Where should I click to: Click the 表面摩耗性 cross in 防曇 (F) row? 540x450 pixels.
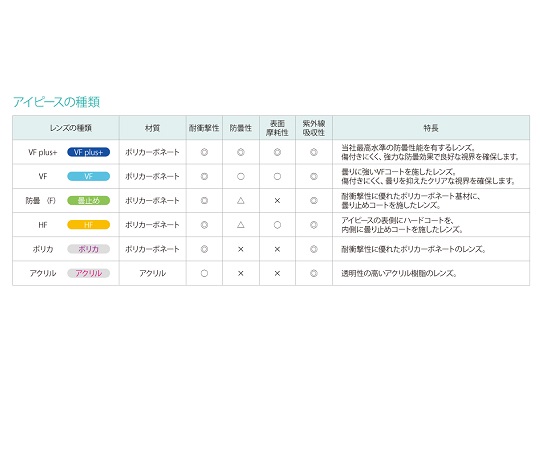click(x=277, y=200)
